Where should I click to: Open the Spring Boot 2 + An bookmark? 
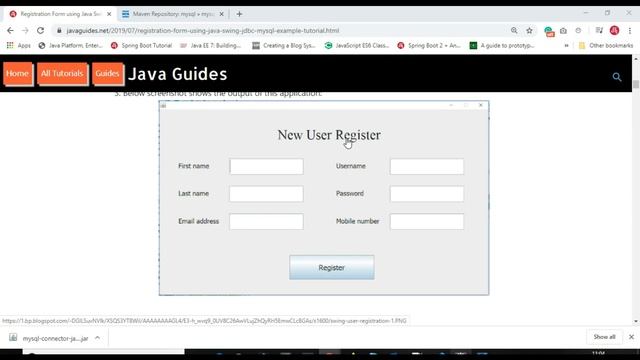pos(429,46)
